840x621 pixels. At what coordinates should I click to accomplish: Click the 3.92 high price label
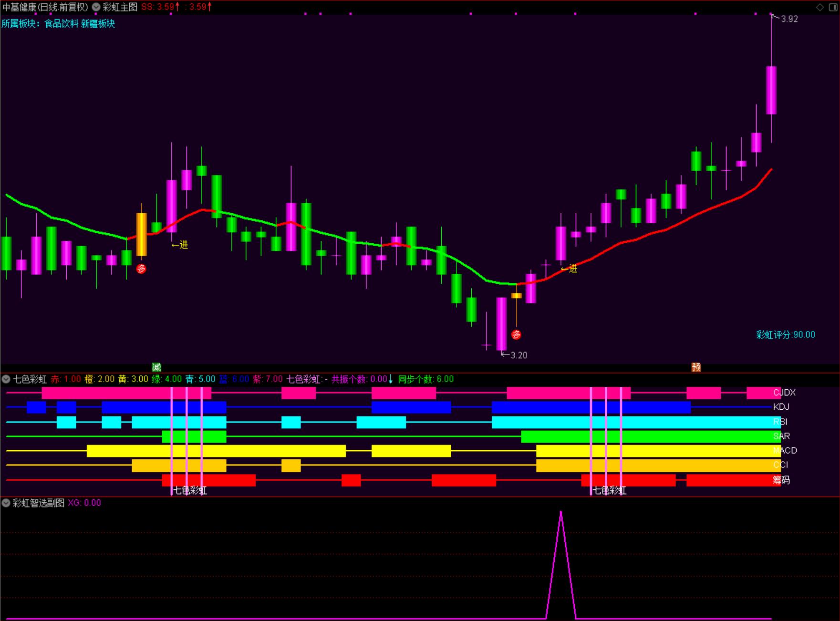789,19
